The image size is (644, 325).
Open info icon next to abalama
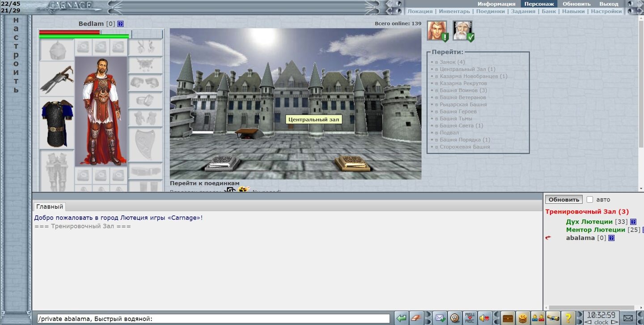click(x=611, y=238)
